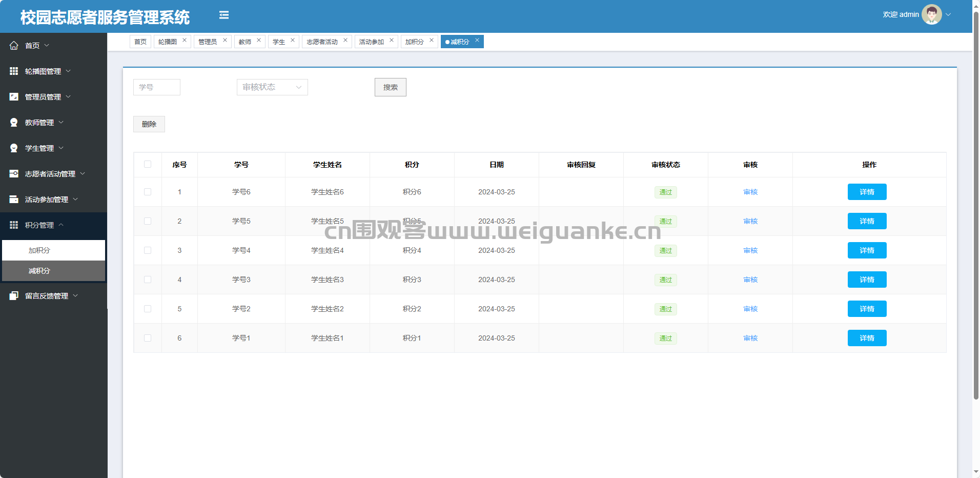Focus the 学号 search input field
Image resolution: width=980 pixels, height=478 pixels.
[157, 87]
